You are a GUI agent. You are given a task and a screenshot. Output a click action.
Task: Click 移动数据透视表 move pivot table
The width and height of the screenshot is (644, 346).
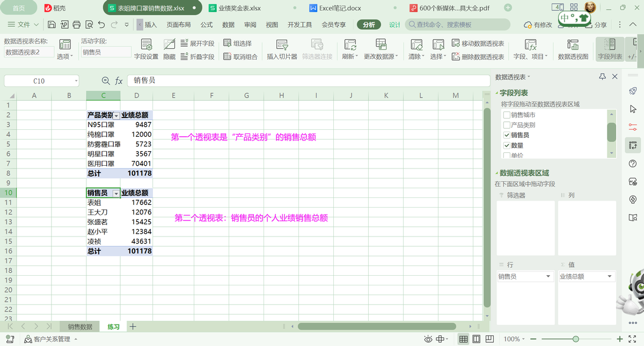click(x=478, y=43)
